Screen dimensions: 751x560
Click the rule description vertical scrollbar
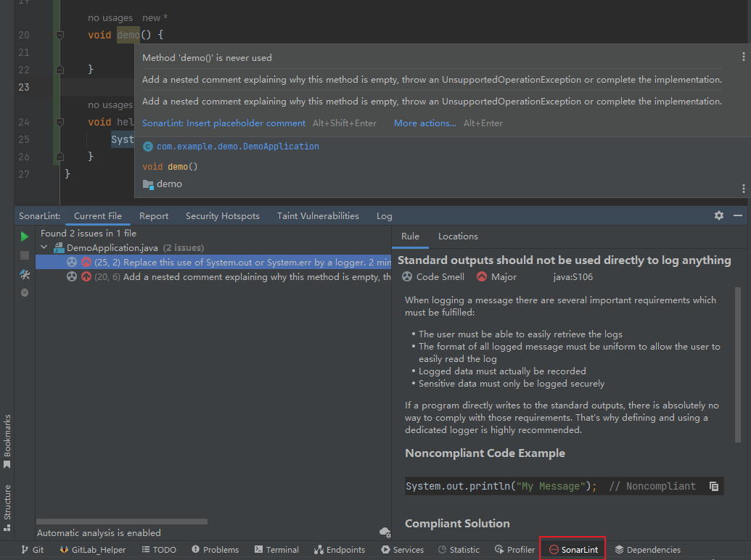click(x=738, y=364)
